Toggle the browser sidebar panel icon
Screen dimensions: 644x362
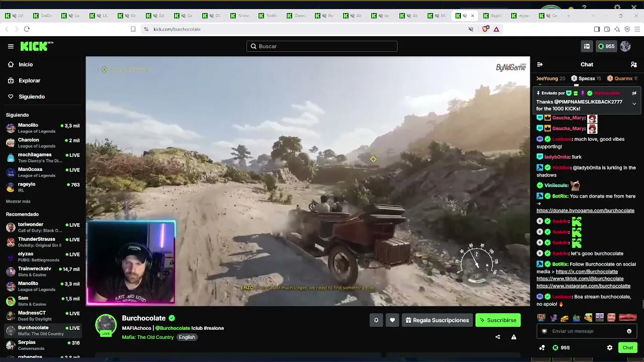click(x=597, y=29)
